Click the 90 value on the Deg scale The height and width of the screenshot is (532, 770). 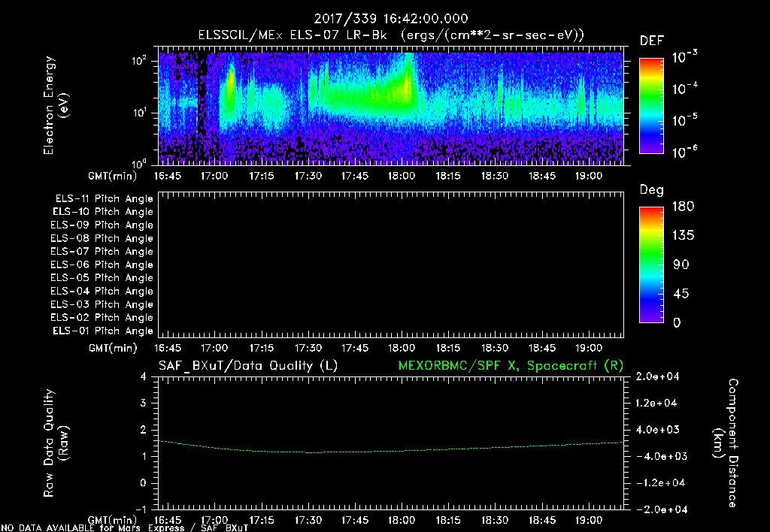(681, 264)
